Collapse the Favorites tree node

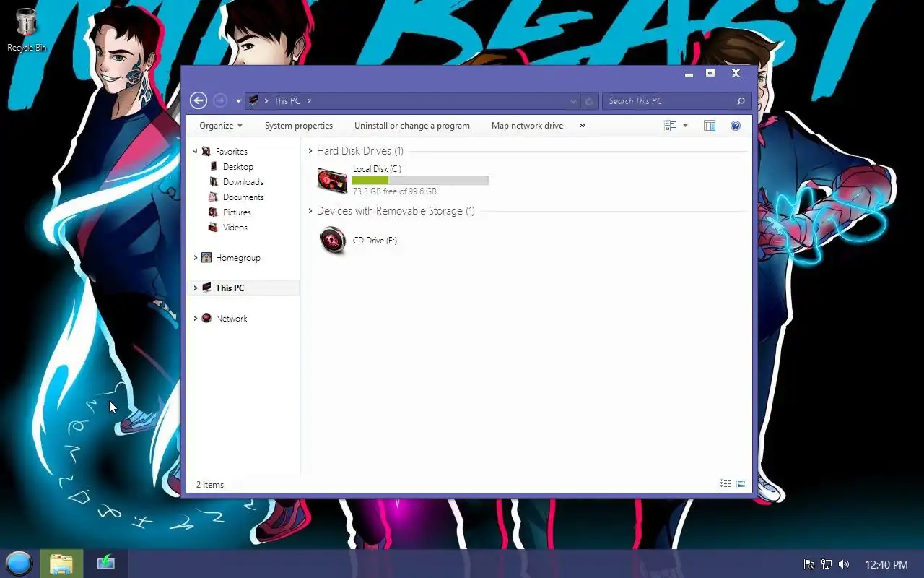click(195, 152)
